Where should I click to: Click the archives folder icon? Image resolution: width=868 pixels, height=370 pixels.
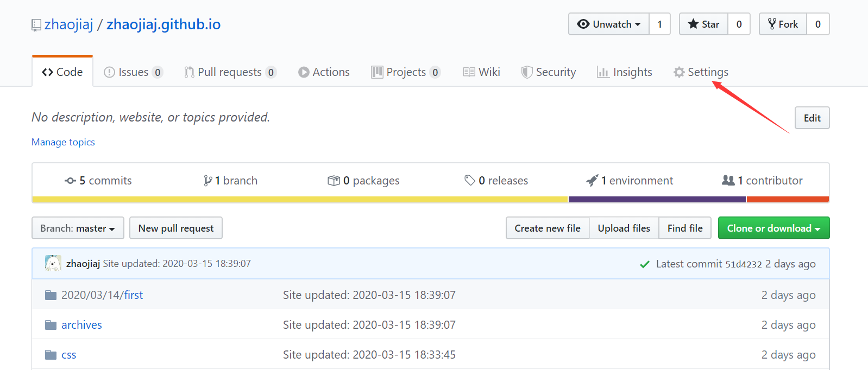(x=51, y=325)
